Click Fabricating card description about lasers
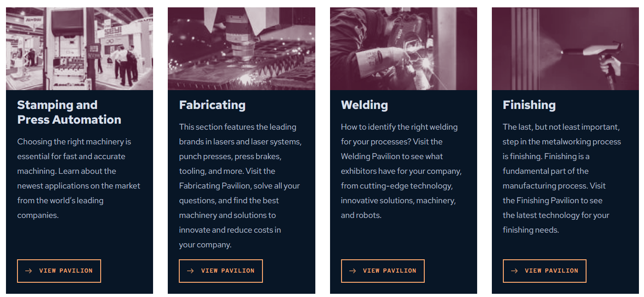Image resolution: width=644 pixels, height=297 pixels. coord(239,186)
